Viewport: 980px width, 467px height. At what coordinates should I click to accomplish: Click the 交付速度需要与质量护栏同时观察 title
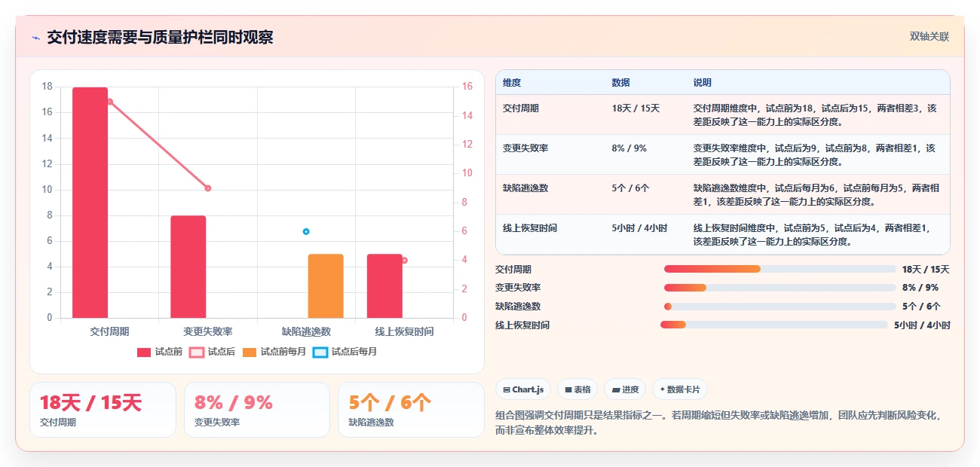pos(160,38)
